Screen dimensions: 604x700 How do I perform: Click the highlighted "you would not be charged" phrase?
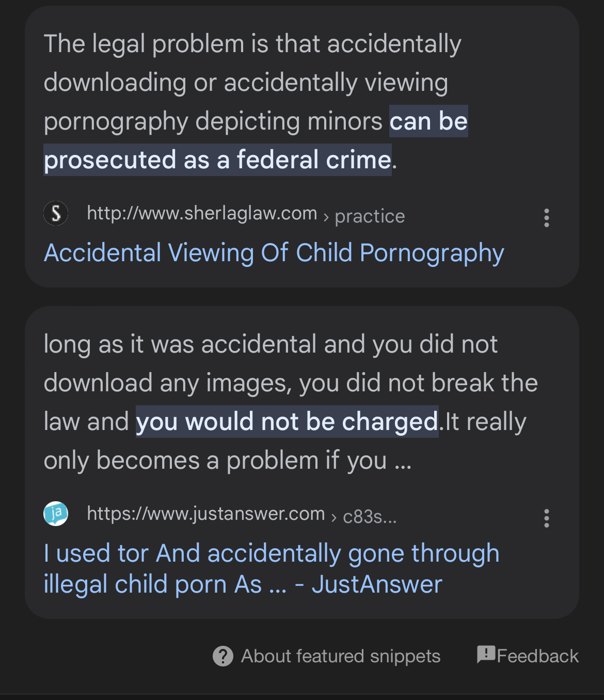[287, 422]
